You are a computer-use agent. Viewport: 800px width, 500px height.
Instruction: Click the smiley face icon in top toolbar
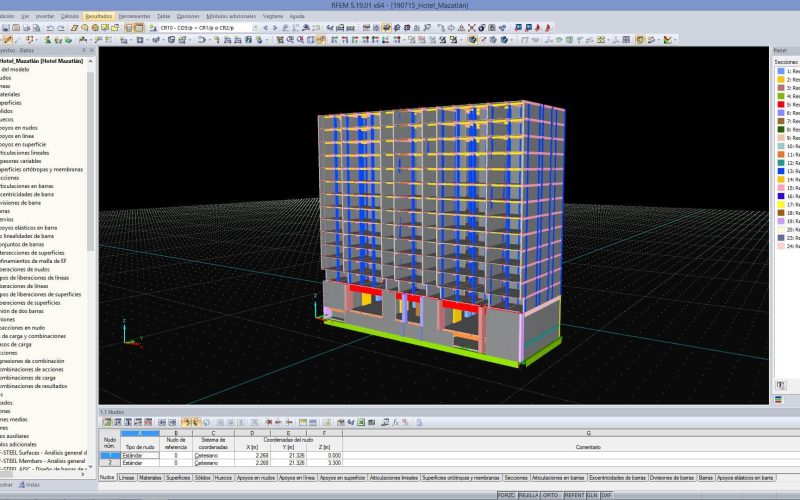coord(95,28)
